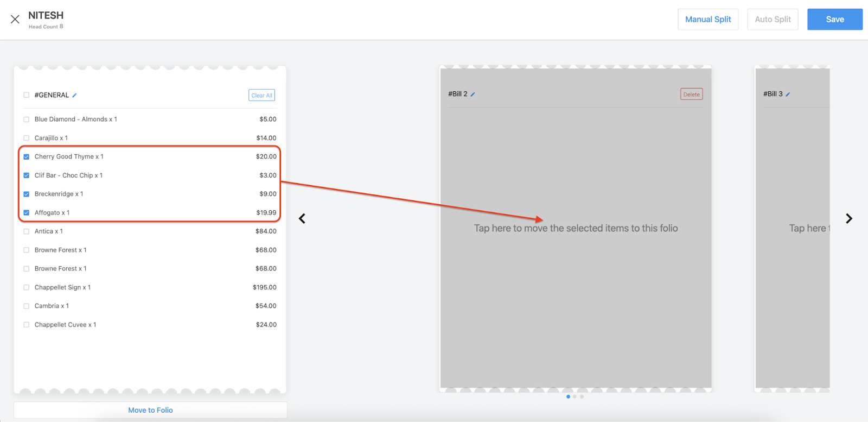Click the Clear All button

(261, 96)
